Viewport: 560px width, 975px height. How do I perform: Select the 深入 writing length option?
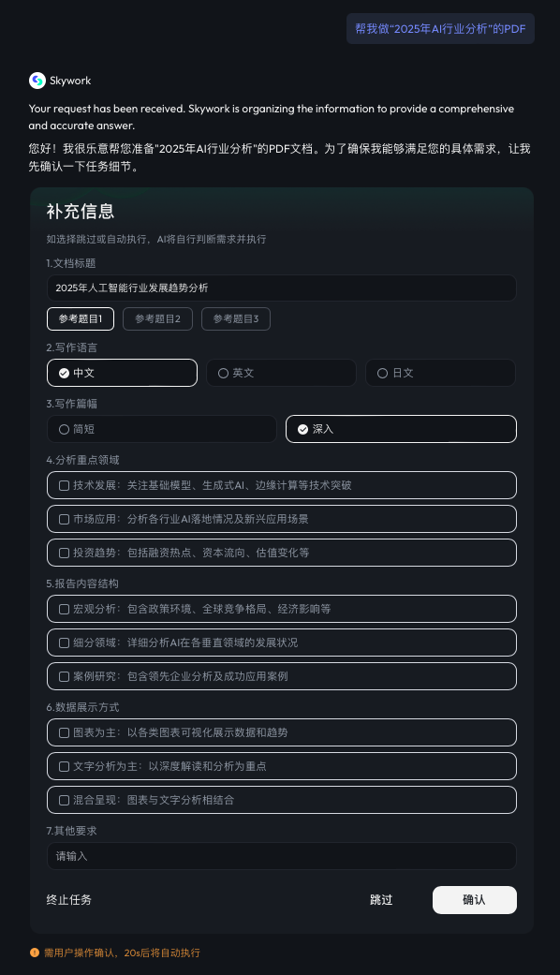click(x=401, y=429)
